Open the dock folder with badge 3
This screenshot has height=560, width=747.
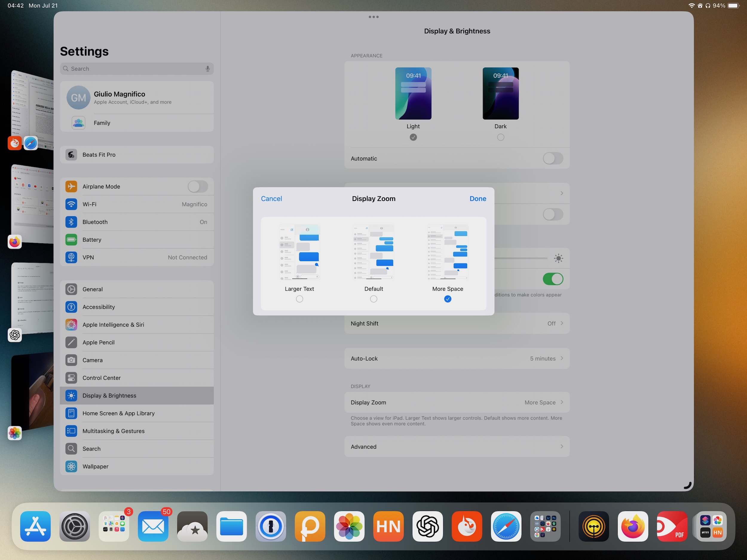pyautogui.click(x=114, y=526)
